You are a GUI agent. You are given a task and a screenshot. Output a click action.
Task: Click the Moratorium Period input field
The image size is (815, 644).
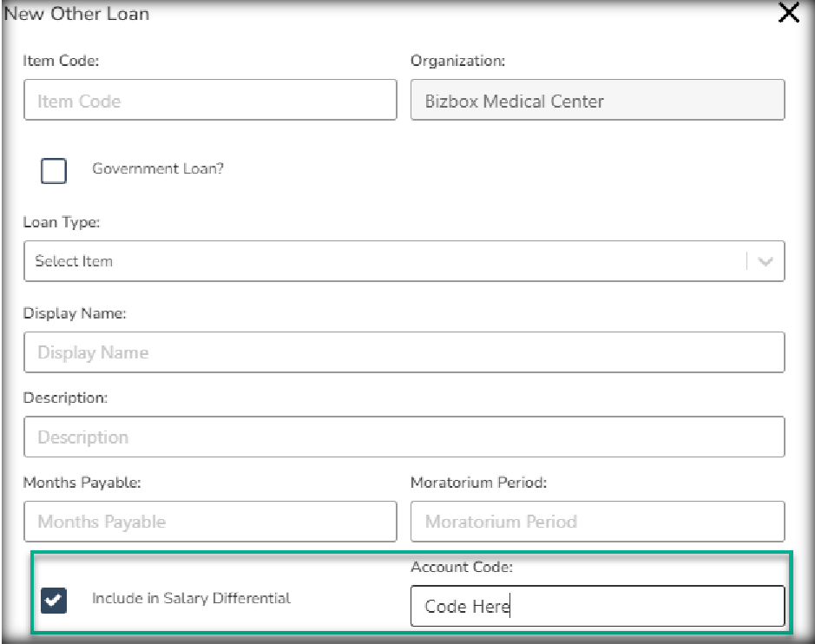(x=597, y=522)
